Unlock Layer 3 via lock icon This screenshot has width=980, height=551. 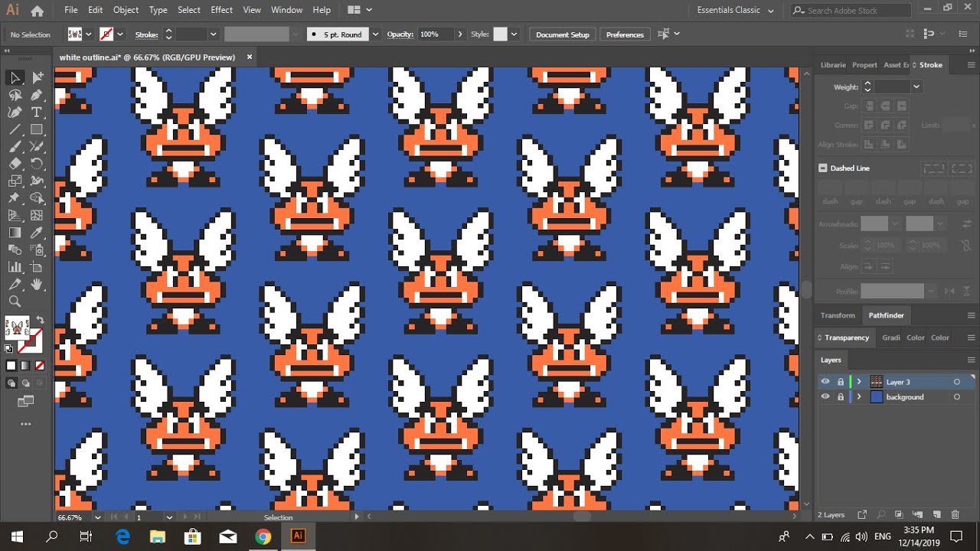(x=841, y=382)
